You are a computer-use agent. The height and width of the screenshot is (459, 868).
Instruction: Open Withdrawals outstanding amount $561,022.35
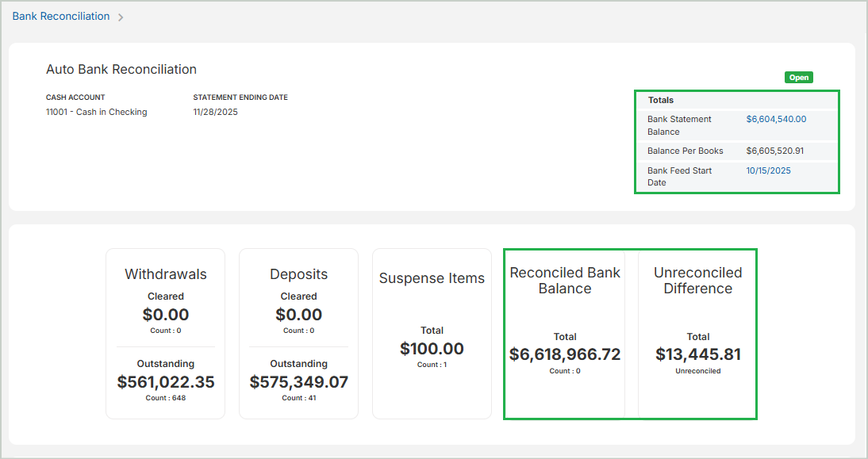tap(166, 382)
